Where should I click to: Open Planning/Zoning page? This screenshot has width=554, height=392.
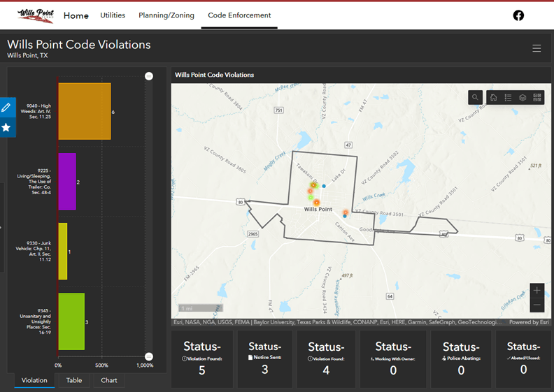(166, 15)
